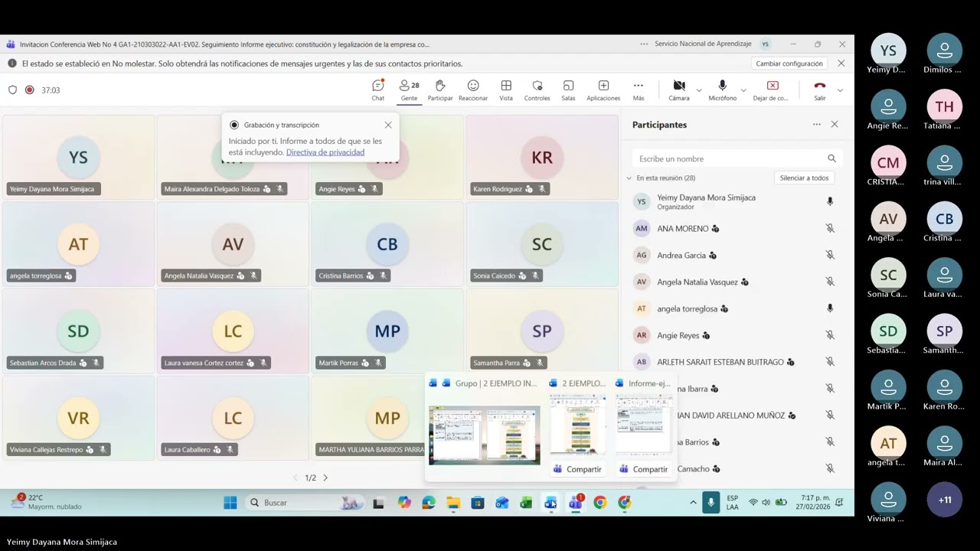Click the Word taskbar icon
This screenshot has width=980, height=551.
click(550, 503)
